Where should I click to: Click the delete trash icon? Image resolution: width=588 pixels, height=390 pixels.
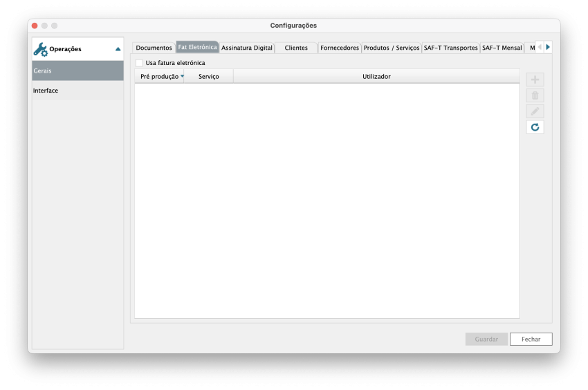(x=535, y=96)
